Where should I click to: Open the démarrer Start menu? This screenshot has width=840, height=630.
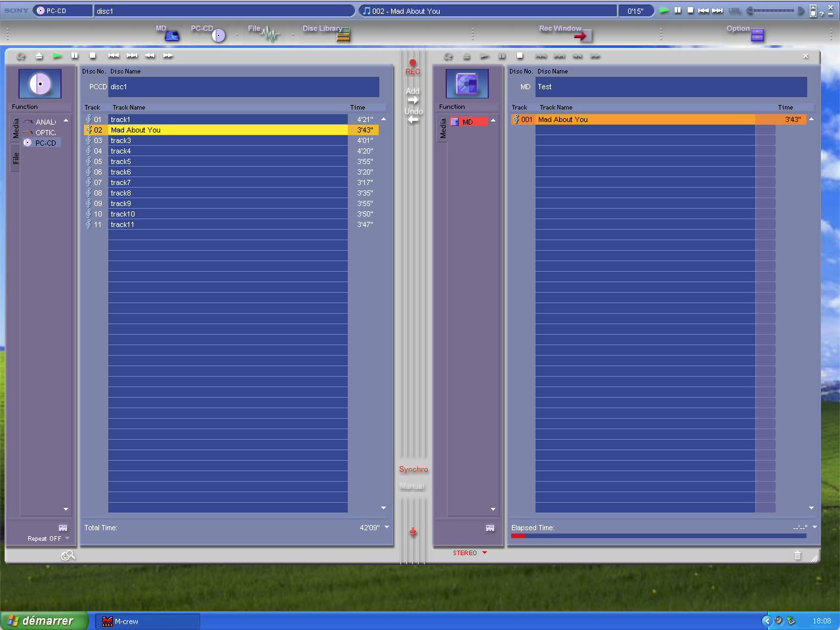tap(43, 621)
